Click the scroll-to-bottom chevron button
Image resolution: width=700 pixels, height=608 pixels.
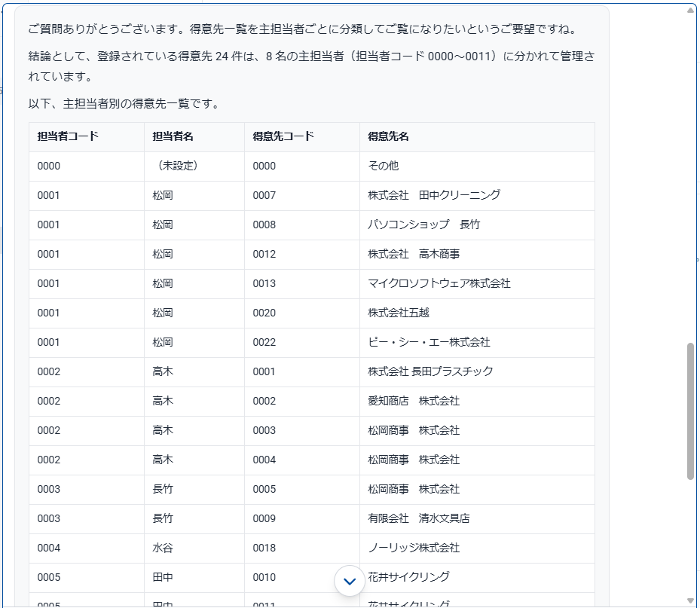pos(350,581)
